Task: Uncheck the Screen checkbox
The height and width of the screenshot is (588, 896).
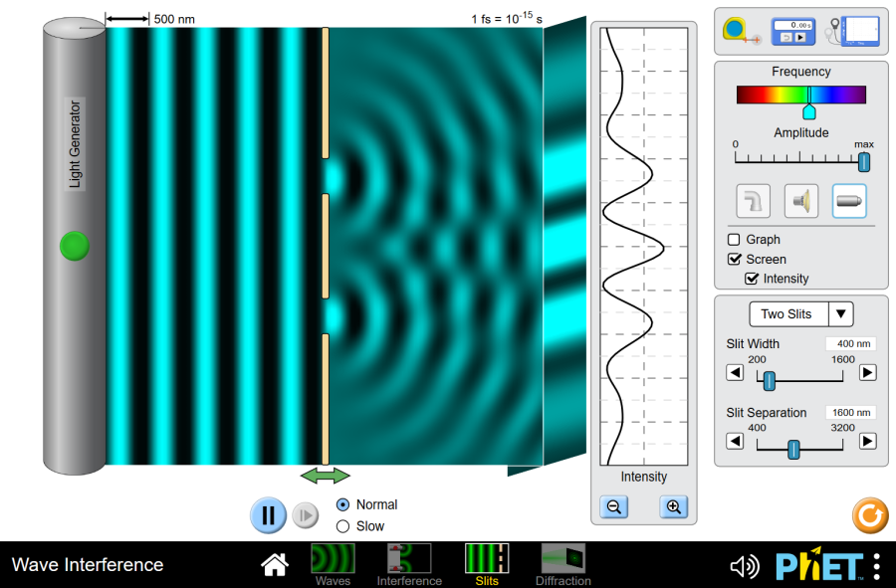Action: tap(734, 259)
